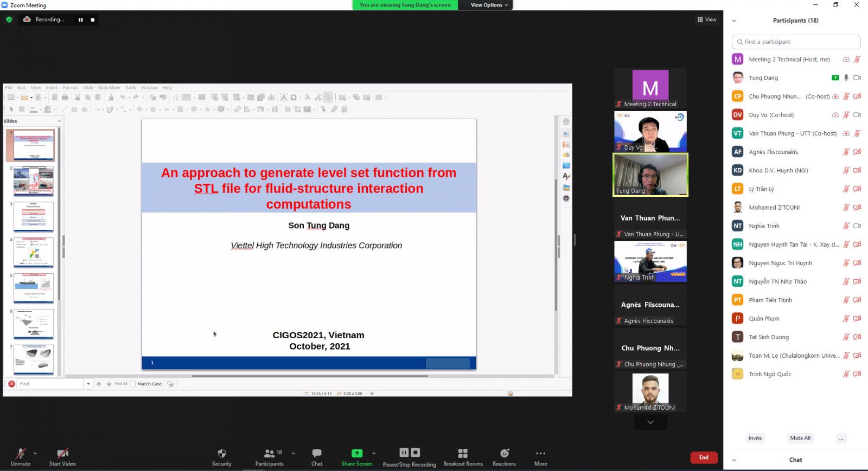Viewport: 868px width, 471px height.
Task: Expand View Options dropdown
Action: coord(489,5)
